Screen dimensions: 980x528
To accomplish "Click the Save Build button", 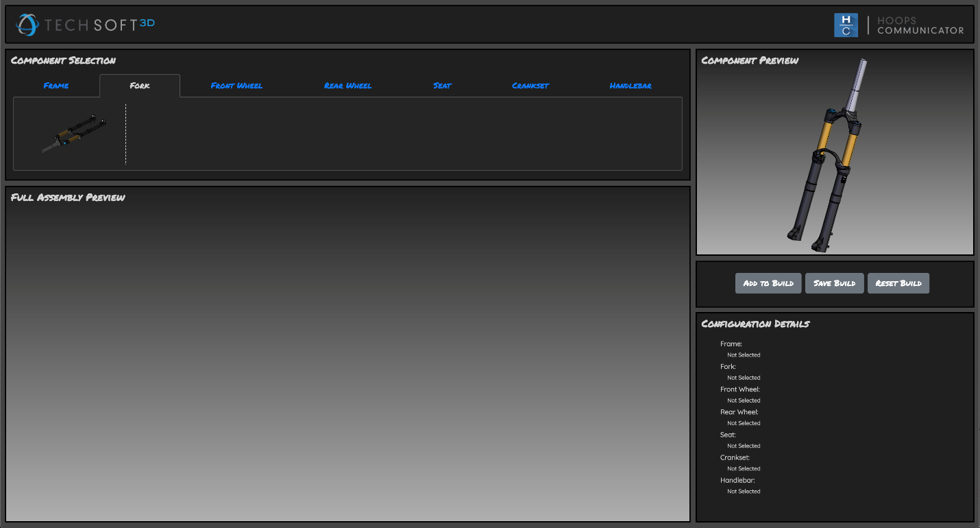I will [x=834, y=283].
